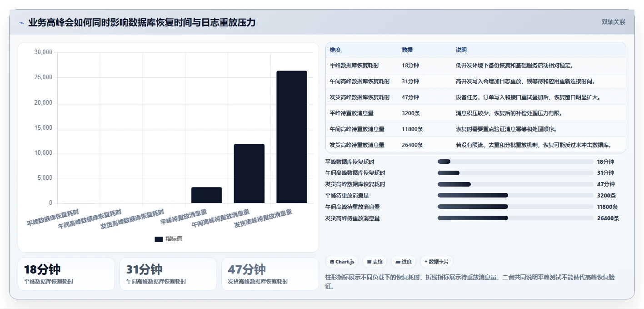Click the 25,000 y-axis label
Screen dimensions: 644x309
pyautogui.click(x=43, y=77)
